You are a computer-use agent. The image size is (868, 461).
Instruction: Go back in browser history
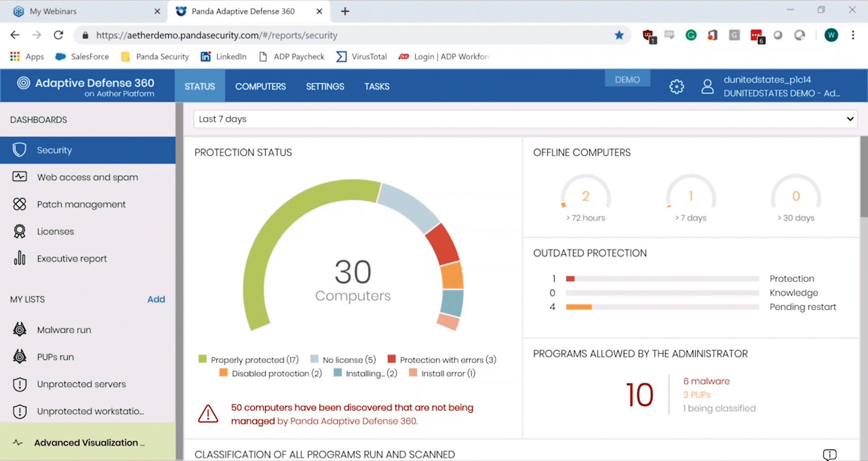pyautogui.click(x=15, y=35)
